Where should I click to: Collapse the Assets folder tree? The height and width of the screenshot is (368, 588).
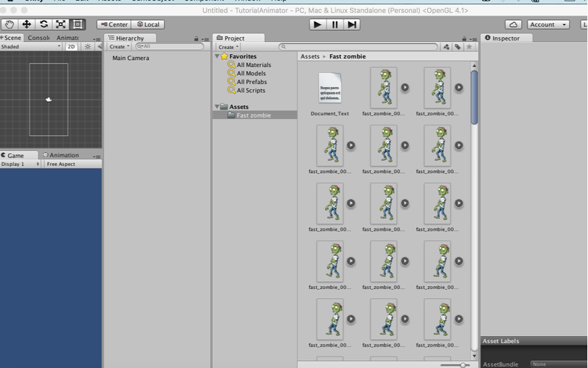pos(217,107)
